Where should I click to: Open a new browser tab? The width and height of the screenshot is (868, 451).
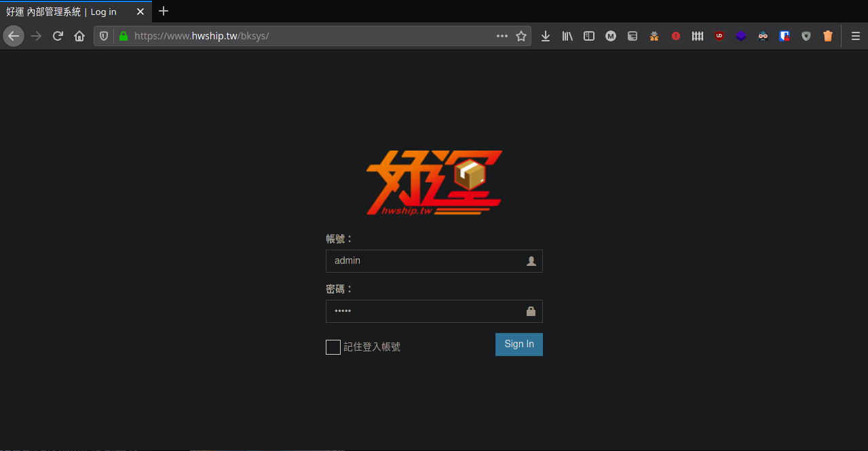(x=164, y=11)
